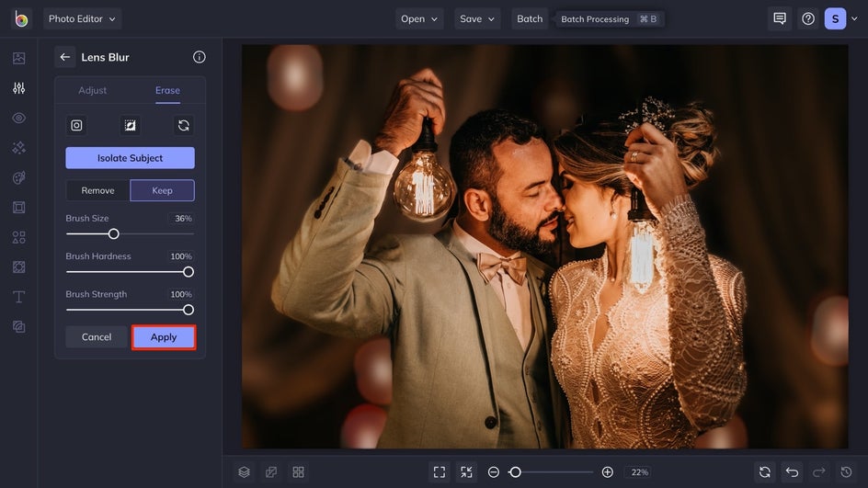Open the Layers panel icon
868x488 pixels.
(x=245, y=472)
